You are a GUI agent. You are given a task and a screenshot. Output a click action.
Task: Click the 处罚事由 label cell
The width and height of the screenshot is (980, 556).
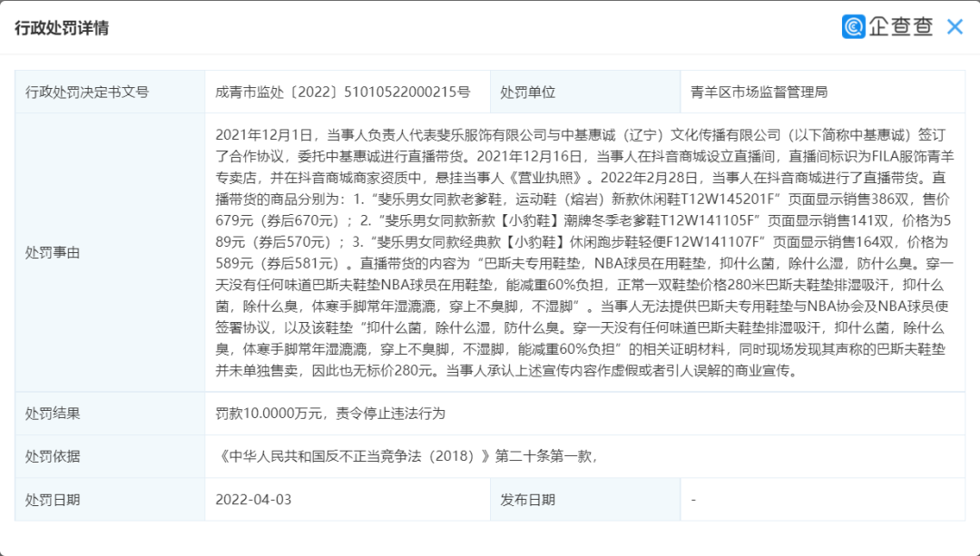click(x=110, y=252)
